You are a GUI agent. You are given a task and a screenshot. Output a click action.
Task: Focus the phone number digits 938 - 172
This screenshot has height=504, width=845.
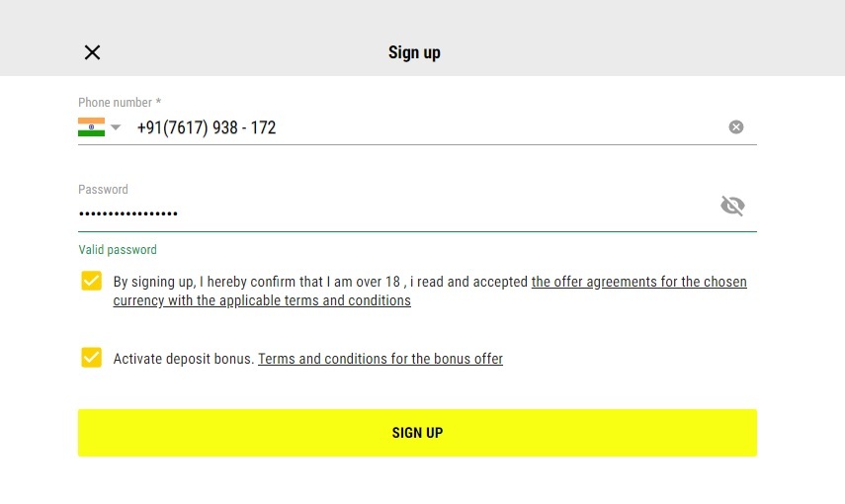[242, 127]
